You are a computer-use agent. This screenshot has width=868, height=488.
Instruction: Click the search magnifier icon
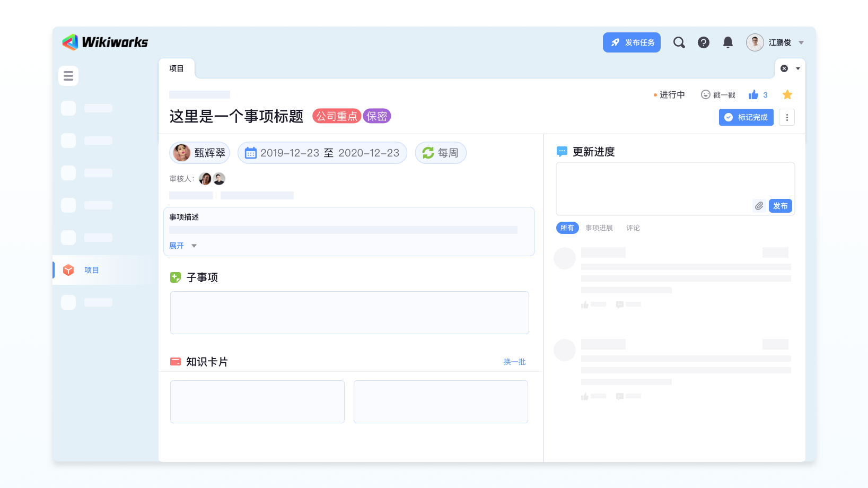pos(679,42)
